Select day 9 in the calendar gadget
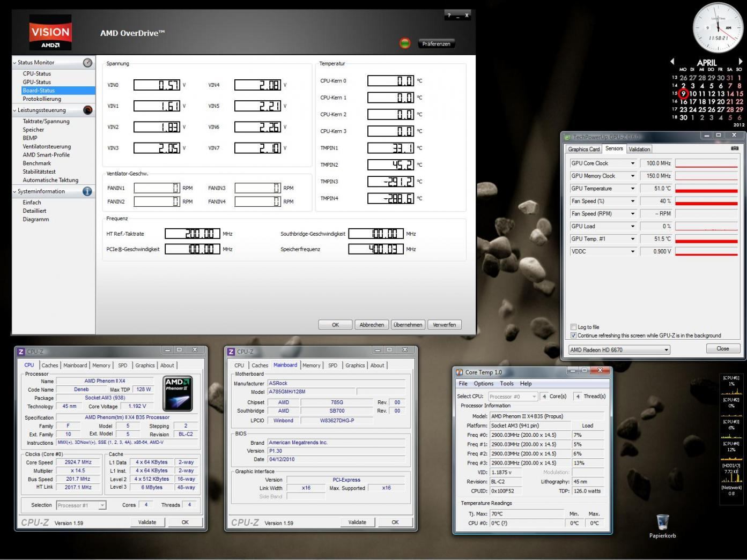This screenshot has width=747, height=560. [x=684, y=93]
